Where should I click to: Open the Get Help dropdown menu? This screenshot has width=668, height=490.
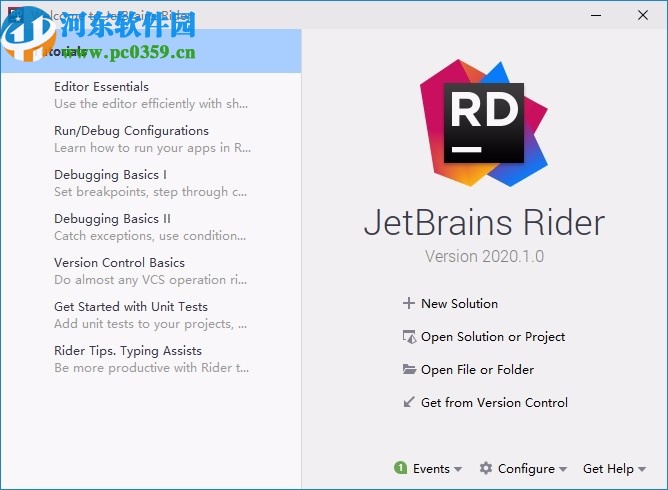614,469
